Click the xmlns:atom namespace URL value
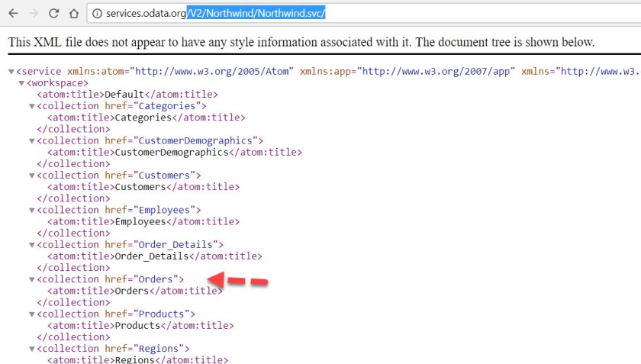The width and height of the screenshot is (641, 364). coord(214,72)
